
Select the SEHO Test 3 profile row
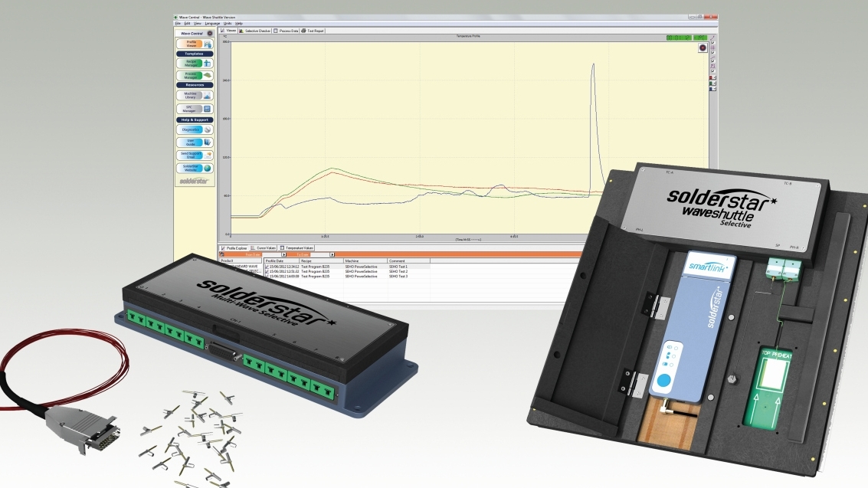tap(347, 276)
